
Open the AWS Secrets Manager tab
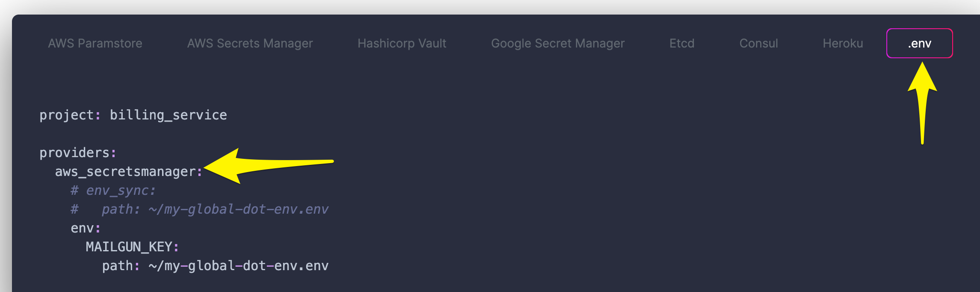[x=250, y=43]
